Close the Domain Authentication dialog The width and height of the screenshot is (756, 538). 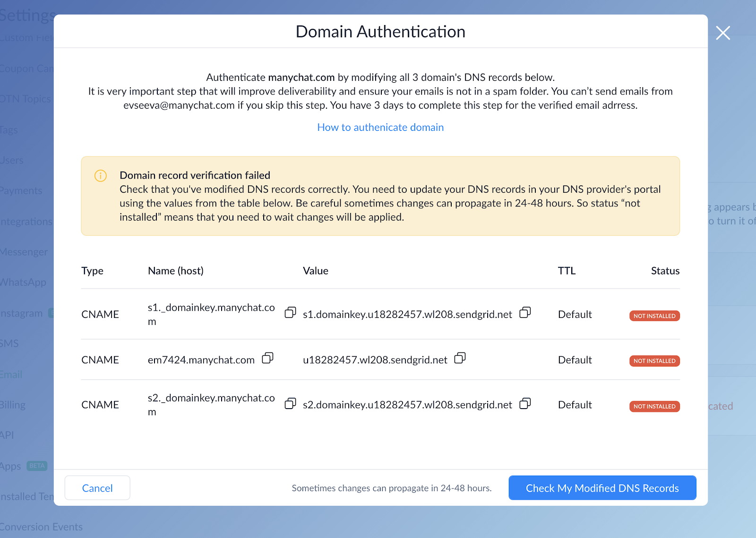(x=722, y=33)
